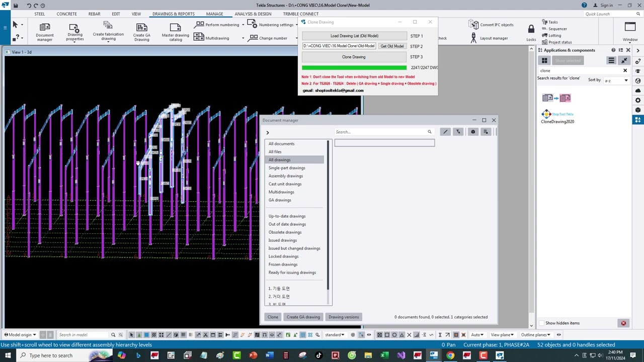Clear the 'clone' search text
Screen dimensions: 644x362
click(x=625, y=71)
